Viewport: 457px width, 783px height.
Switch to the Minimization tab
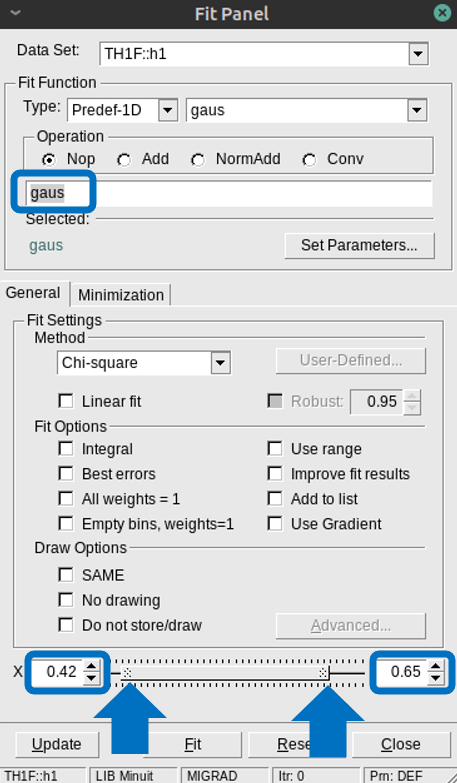pos(121,295)
